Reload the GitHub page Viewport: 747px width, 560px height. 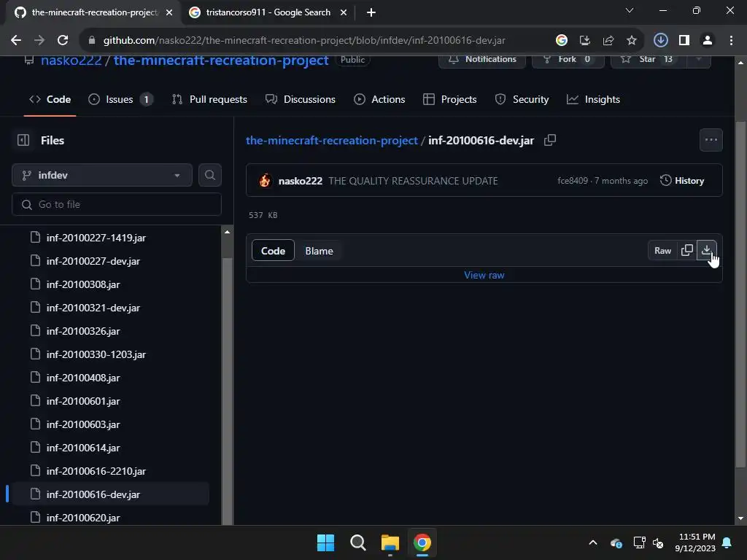click(x=63, y=41)
